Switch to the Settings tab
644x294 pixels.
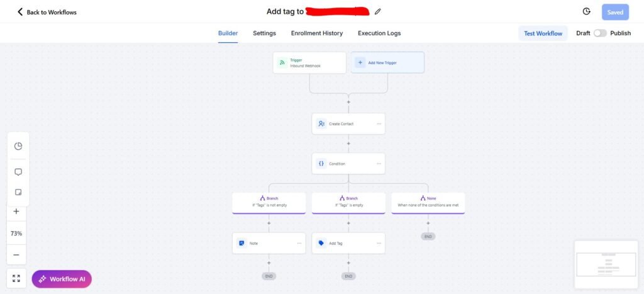pos(264,33)
